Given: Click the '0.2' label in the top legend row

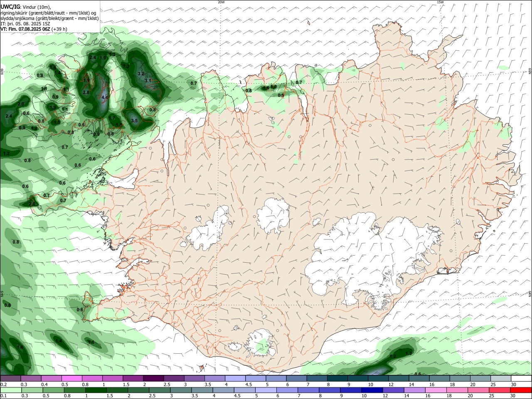Looking at the screenshot, I should [x=3, y=384].
